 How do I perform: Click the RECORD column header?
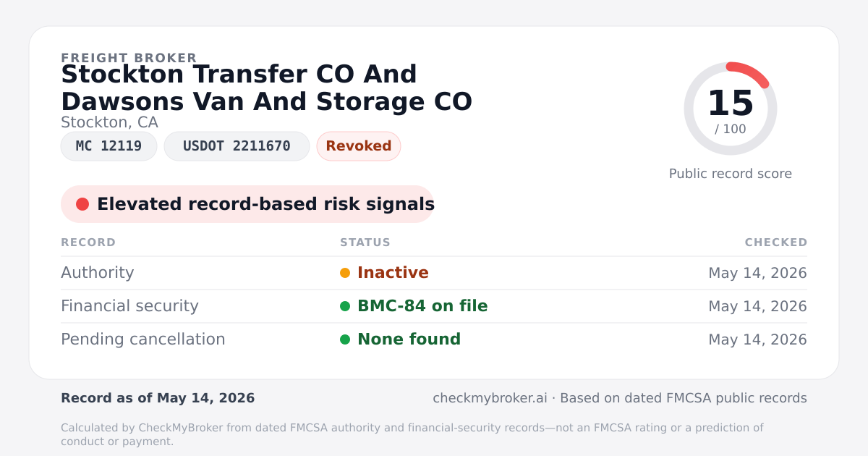point(88,242)
